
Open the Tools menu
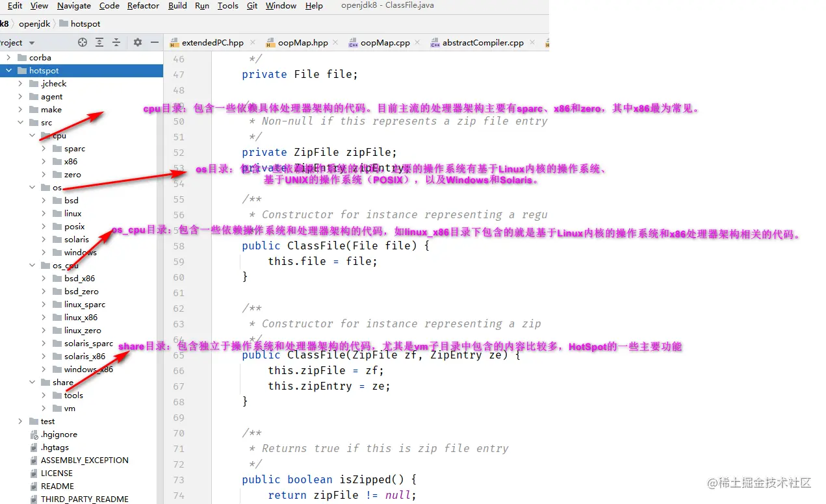(227, 6)
